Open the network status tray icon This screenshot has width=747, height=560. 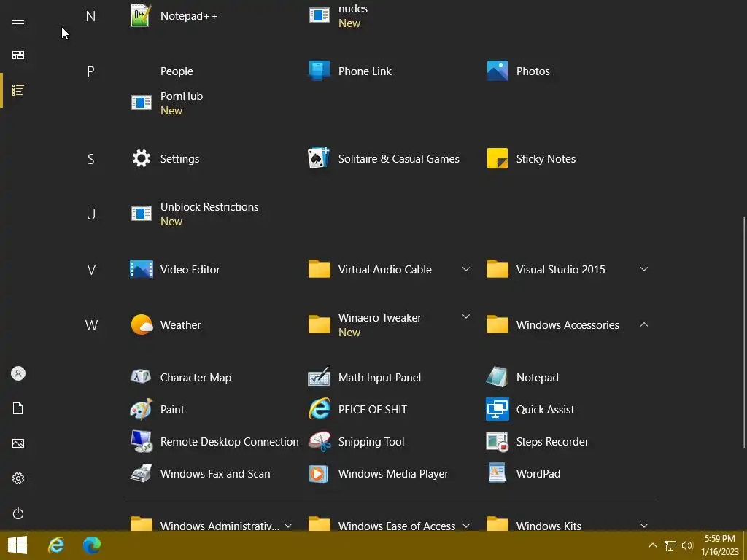tap(670, 545)
